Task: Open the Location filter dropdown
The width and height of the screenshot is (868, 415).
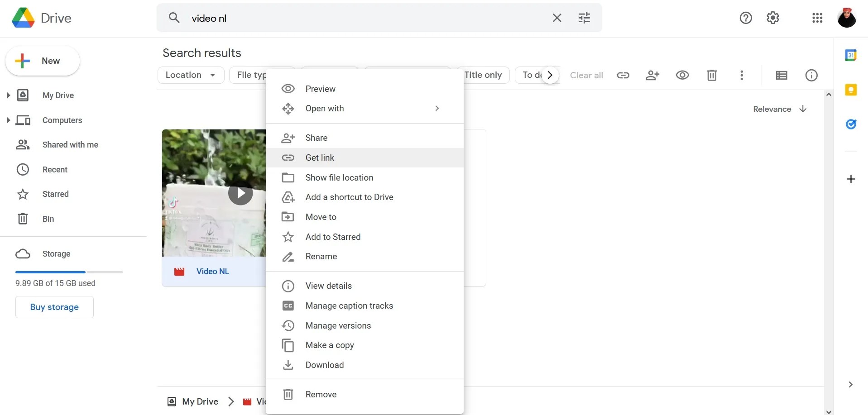Action: (190, 75)
